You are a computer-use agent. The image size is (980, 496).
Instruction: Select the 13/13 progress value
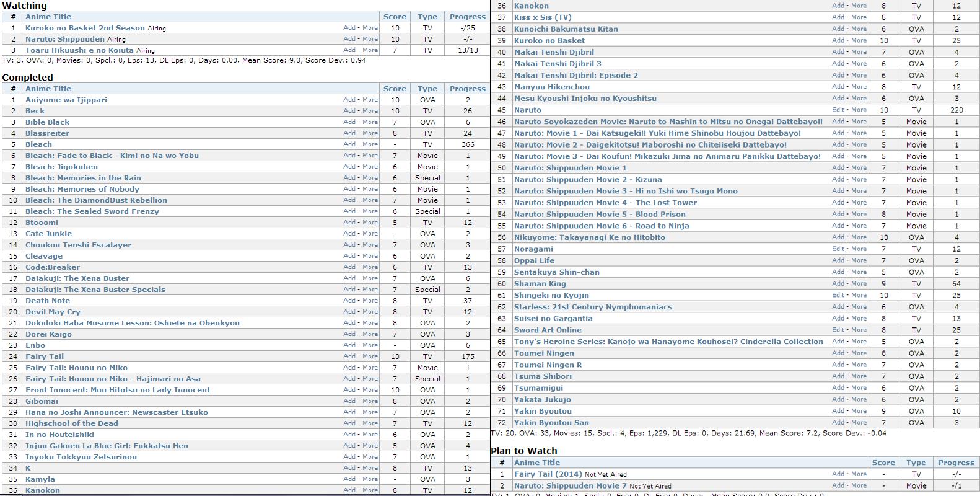point(468,50)
